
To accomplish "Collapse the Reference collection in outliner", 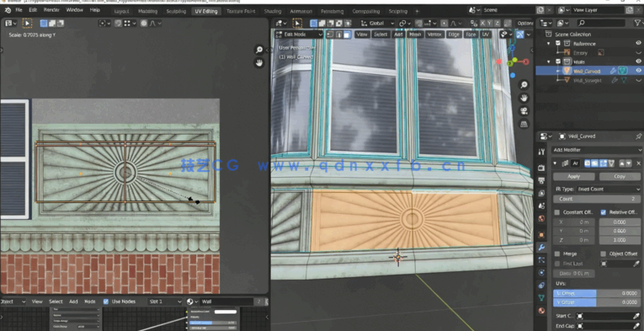I will (548, 43).
